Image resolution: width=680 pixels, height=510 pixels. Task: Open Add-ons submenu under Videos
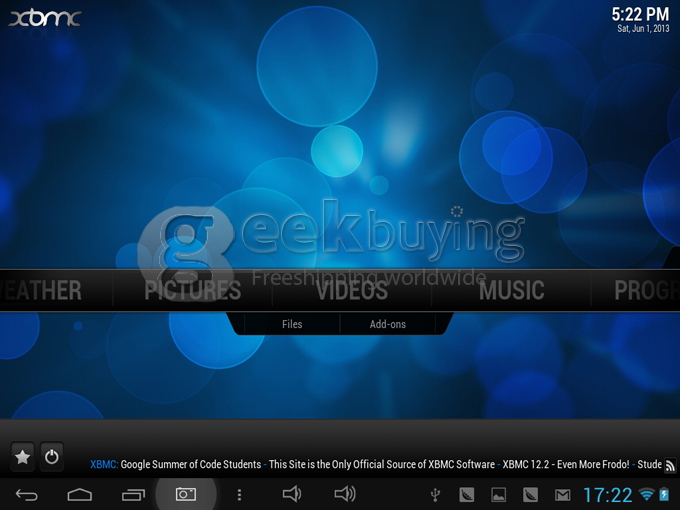(x=388, y=324)
